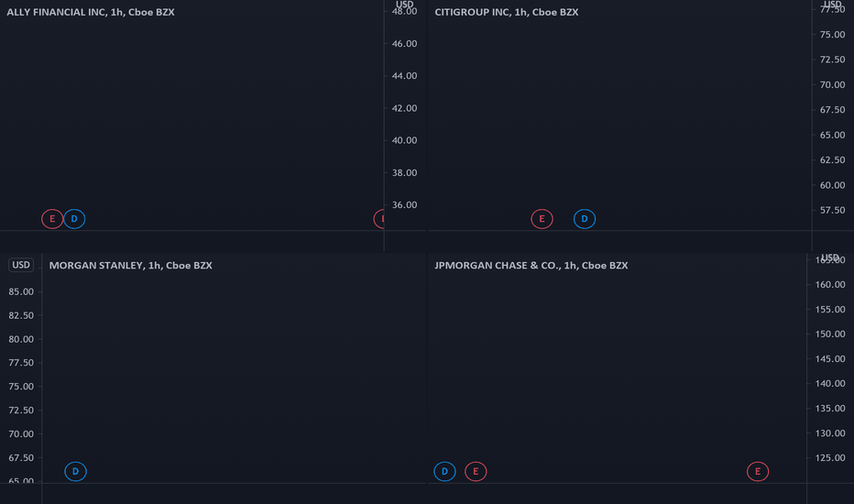Click the MORGAN STANLEY chart title
Viewport: 854px width, 504px height.
131,266
